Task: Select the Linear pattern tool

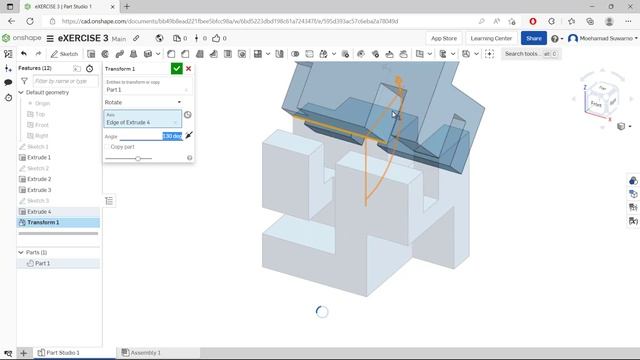Action: point(258,54)
